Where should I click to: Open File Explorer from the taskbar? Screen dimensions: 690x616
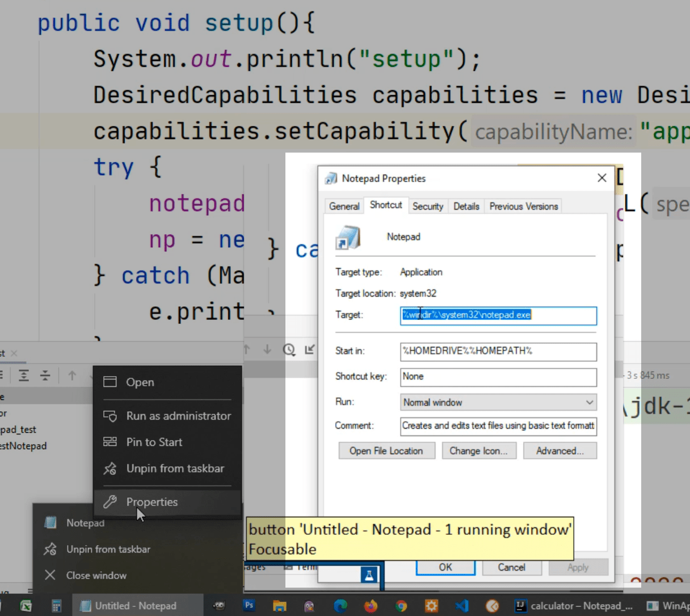click(x=279, y=606)
